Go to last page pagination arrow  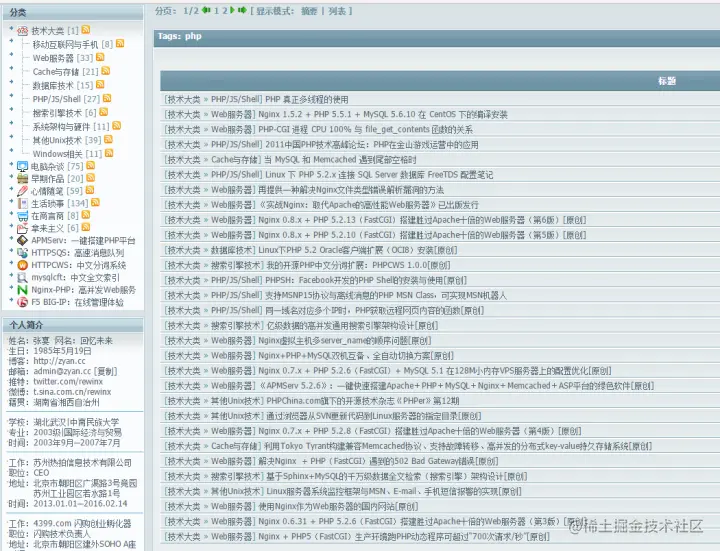(x=242, y=10)
